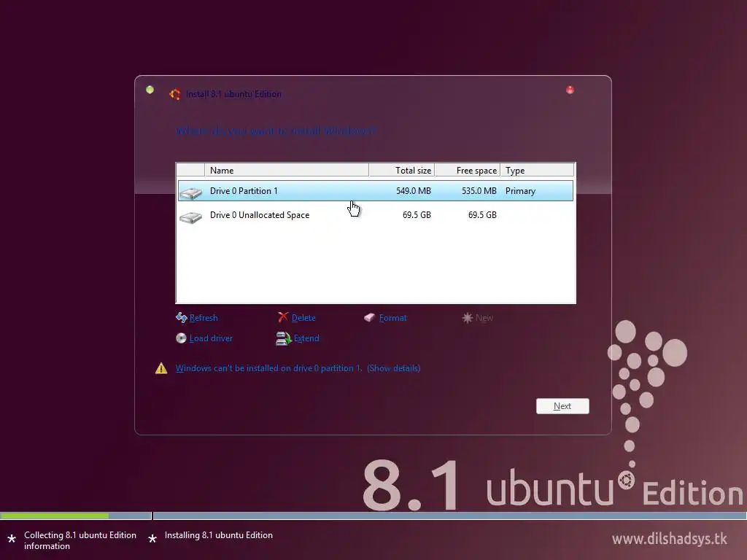The image size is (747, 560).
Task: Click the Ubuntu logo in the title bar
Action: 175,94
